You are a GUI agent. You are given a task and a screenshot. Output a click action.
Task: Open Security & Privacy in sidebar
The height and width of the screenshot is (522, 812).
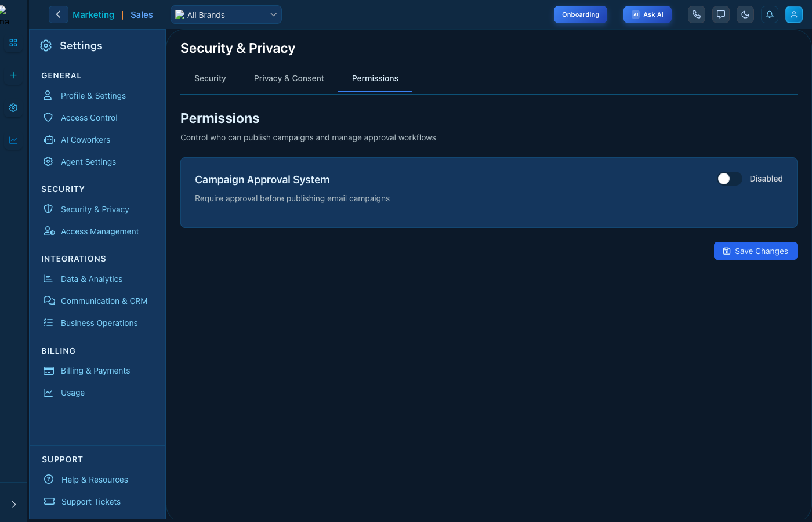click(95, 209)
